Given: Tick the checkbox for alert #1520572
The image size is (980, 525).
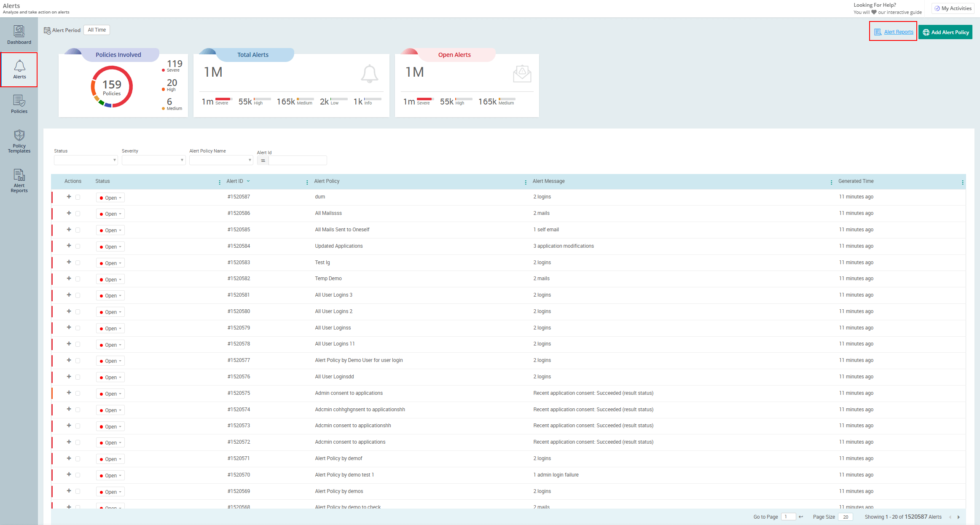Looking at the screenshot, I should (x=78, y=442).
